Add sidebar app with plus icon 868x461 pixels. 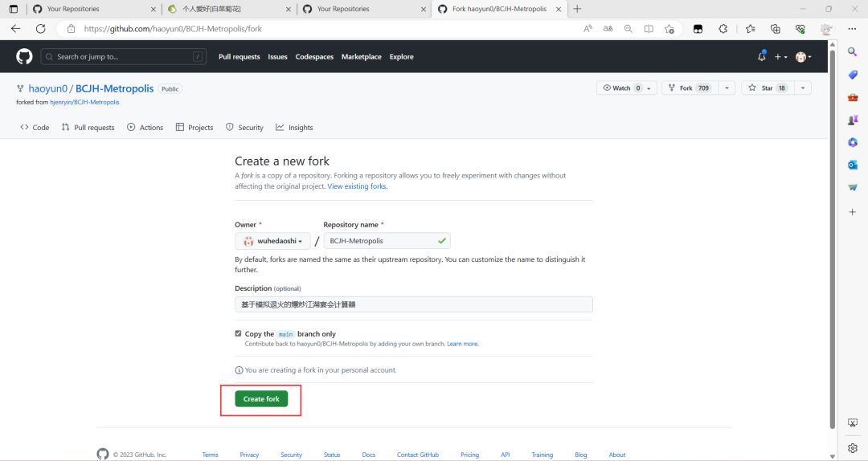(x=853, y=212)
